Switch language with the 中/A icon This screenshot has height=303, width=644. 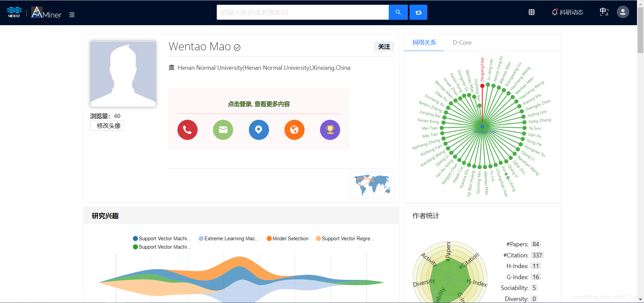(604, 12)
